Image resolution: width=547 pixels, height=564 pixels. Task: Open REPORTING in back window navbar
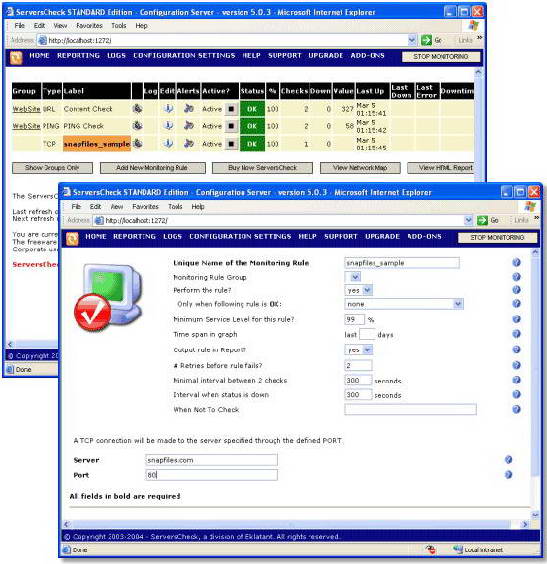click(78, 55)
